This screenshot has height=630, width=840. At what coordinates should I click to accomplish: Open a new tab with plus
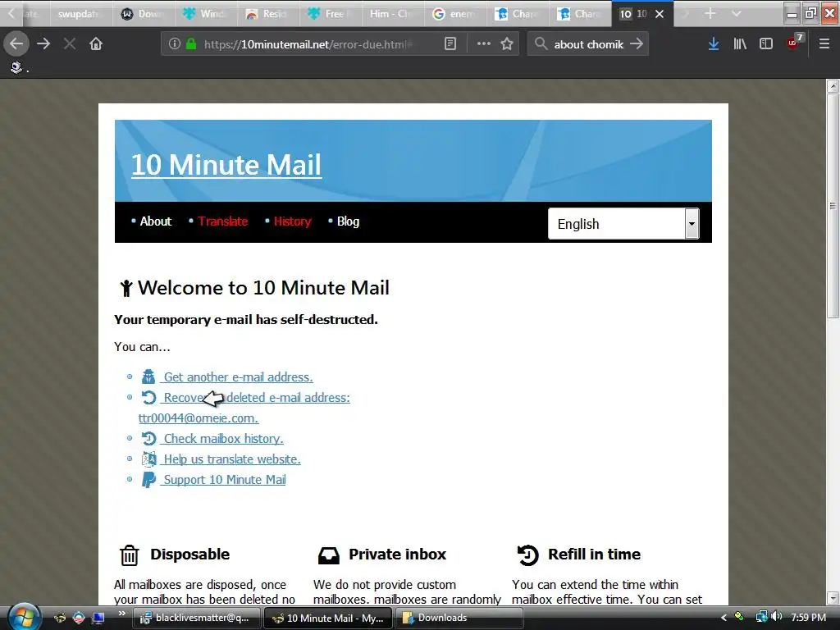710,13
